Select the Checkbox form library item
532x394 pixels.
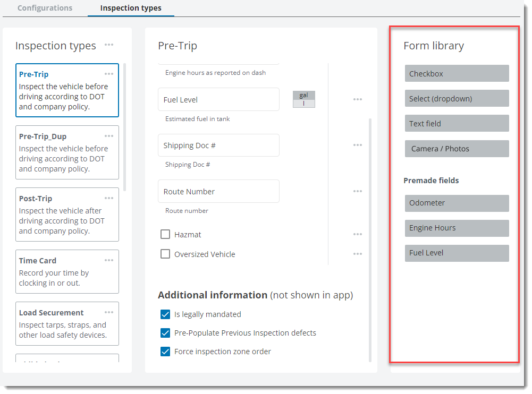(457, 73)
